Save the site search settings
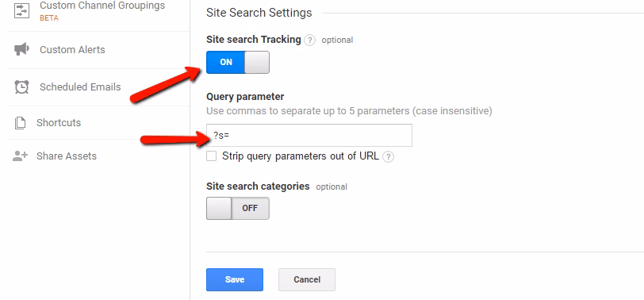 235,280
